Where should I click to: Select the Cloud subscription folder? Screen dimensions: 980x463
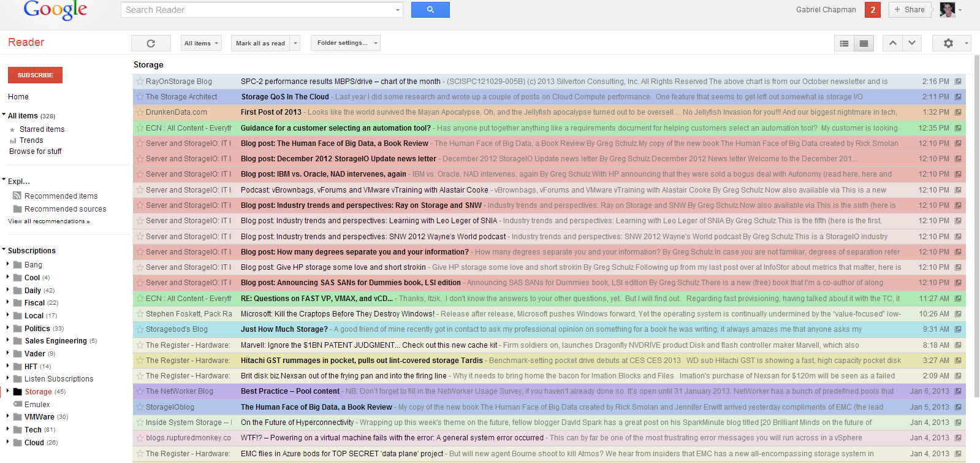(x=34, y=443)
